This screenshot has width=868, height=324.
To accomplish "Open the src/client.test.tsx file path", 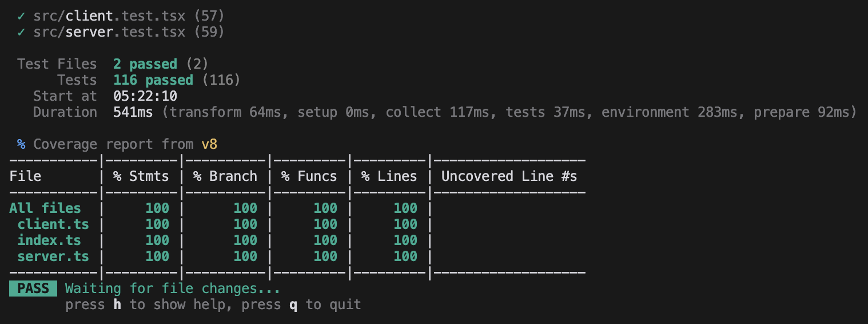I will [109, 16].
